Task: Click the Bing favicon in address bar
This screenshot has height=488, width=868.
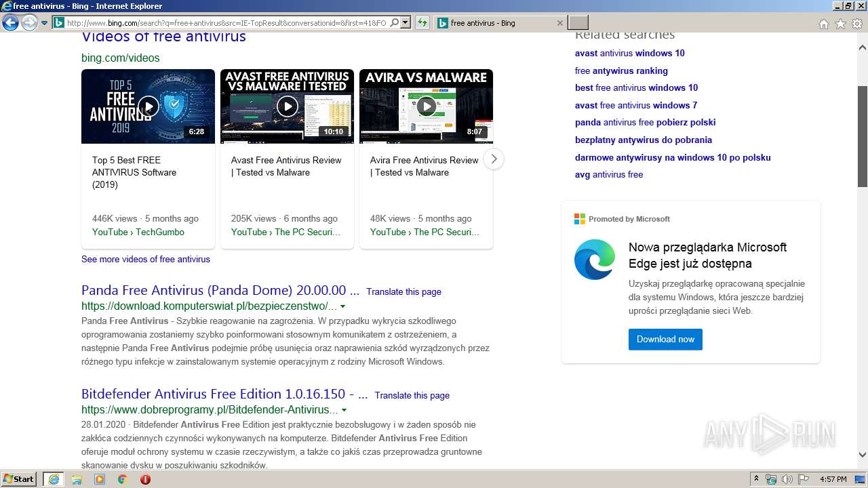Action: [59, 22]
